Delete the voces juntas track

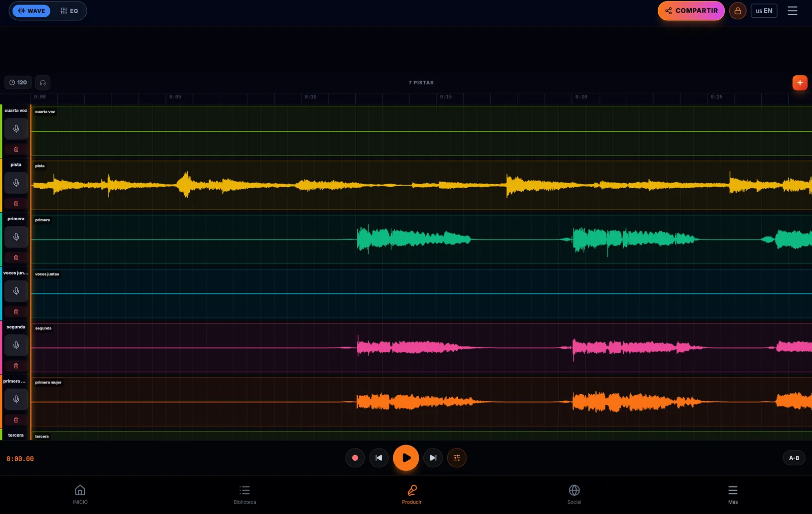tap(16, 312)
